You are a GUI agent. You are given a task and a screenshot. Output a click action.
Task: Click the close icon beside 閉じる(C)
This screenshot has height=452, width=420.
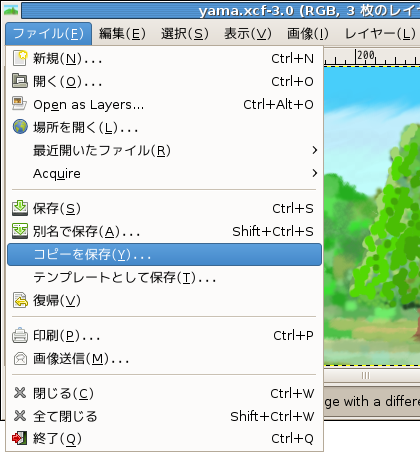point(20,393)
